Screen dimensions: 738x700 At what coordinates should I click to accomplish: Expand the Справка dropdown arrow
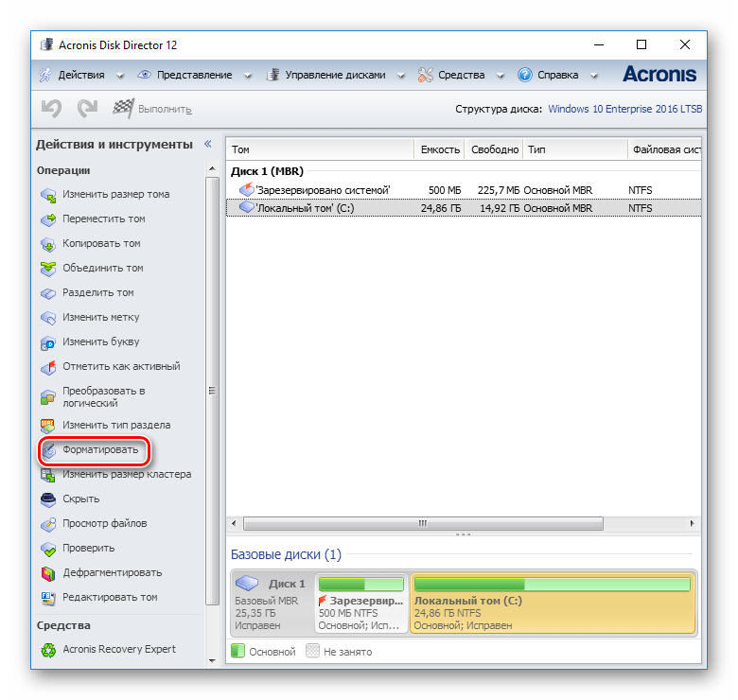[594, 76]
